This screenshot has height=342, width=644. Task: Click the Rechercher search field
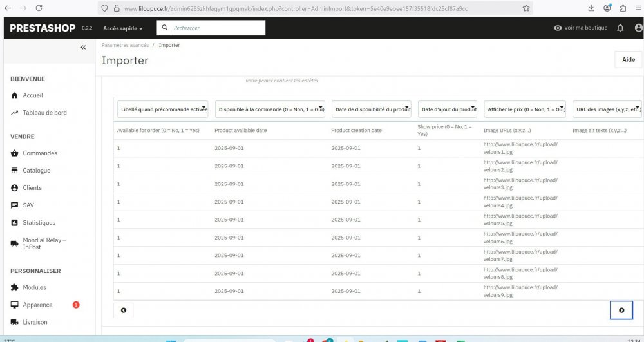[211, 28]
